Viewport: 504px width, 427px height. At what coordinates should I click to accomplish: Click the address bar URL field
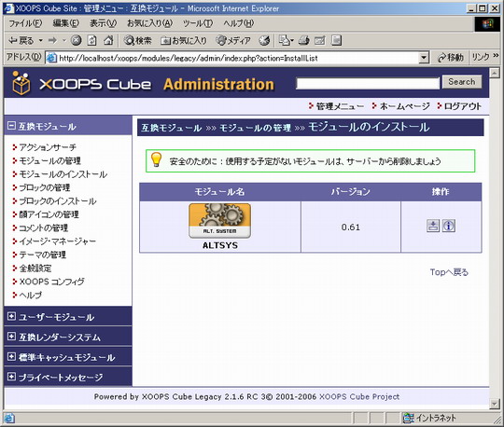coord(237,58)
